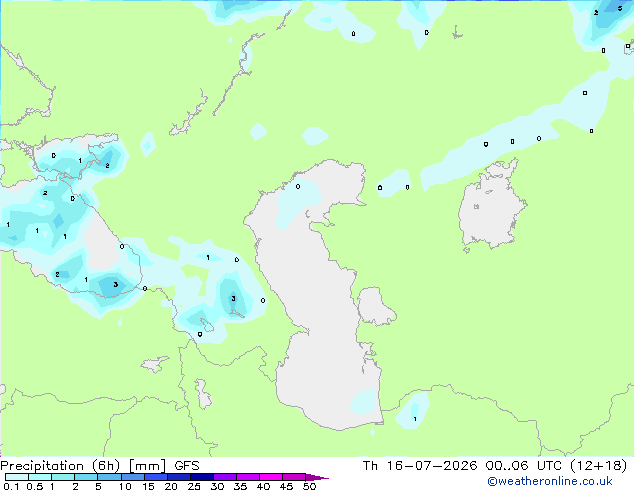
Task: Select the 30–35 mm purple legend swatch
Action: (225, 477)
